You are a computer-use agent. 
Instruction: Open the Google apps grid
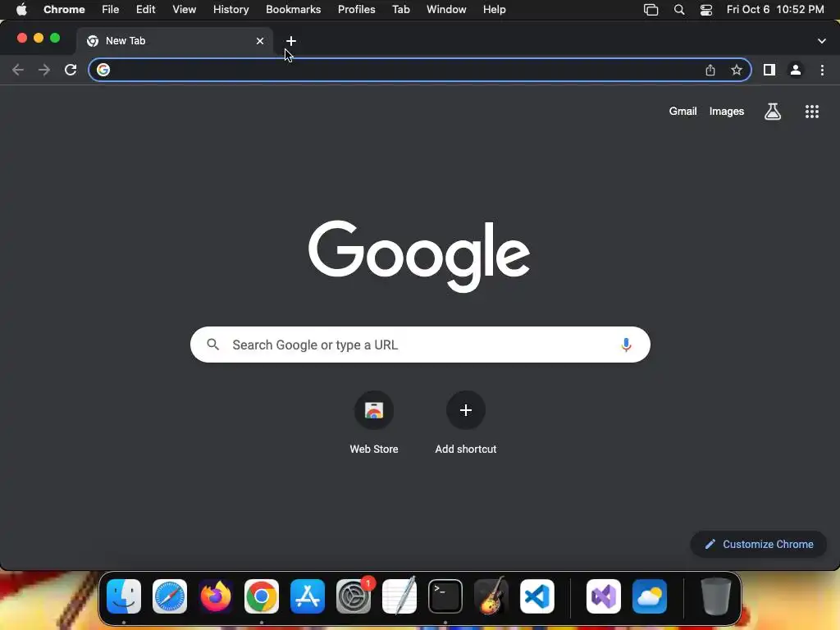[812, 112]
